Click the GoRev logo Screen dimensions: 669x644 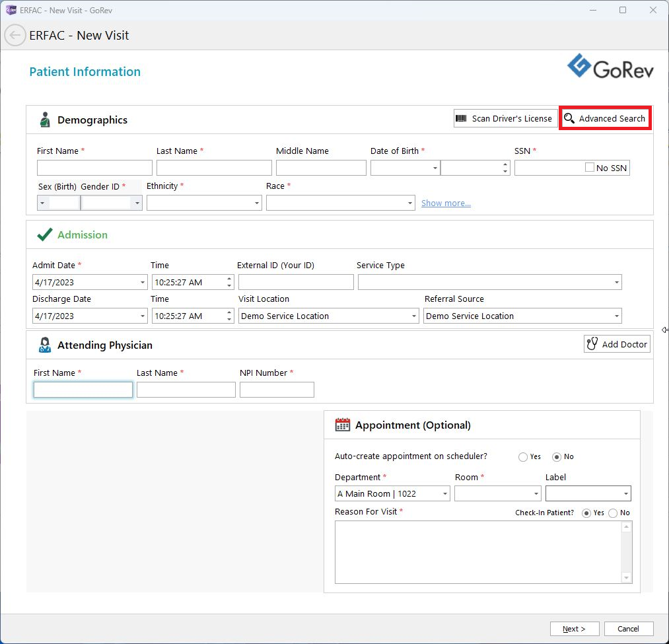point(610,67)
